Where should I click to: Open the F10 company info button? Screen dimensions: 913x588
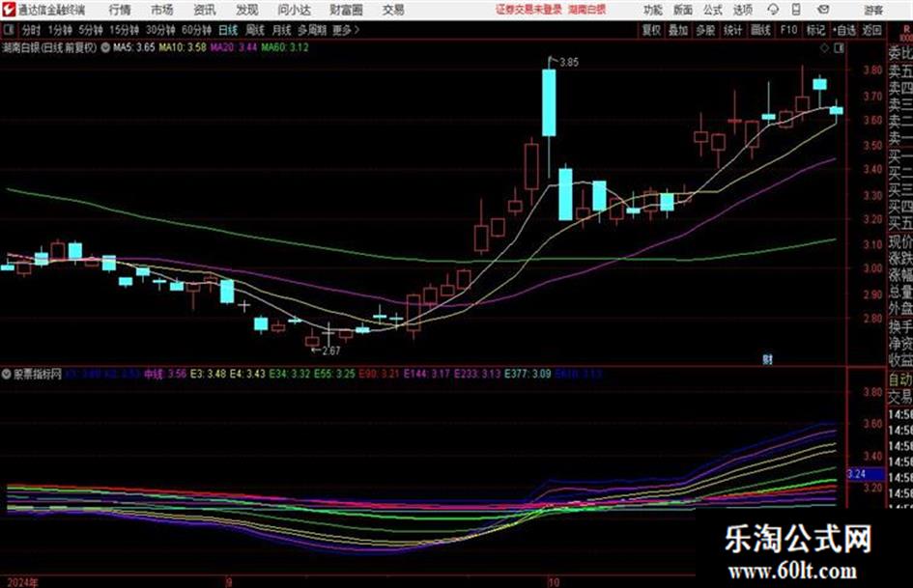[788, 30]
